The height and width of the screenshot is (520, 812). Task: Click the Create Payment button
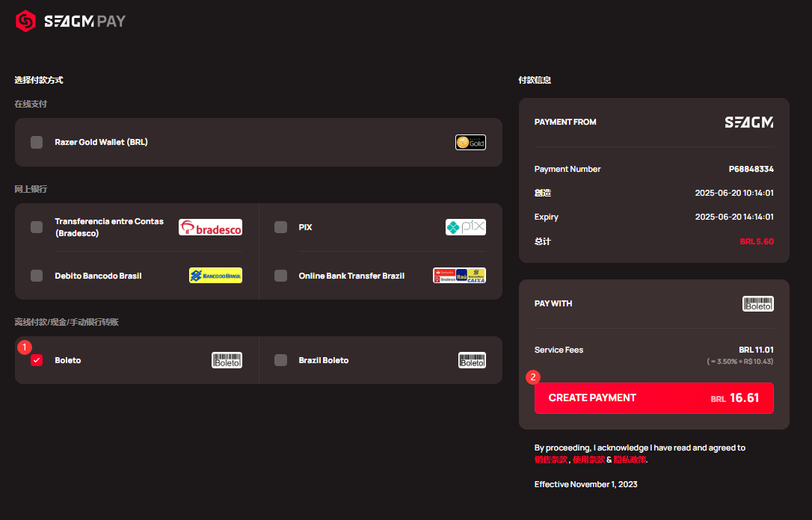[654, 398]
